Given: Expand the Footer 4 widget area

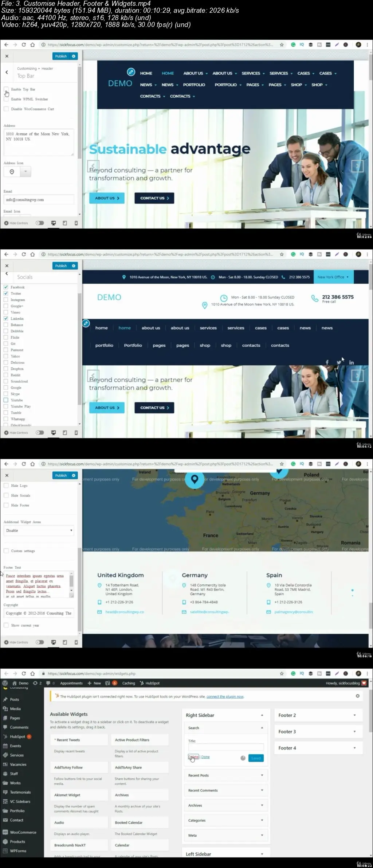Looking at the screenshot, I should 319,748.
